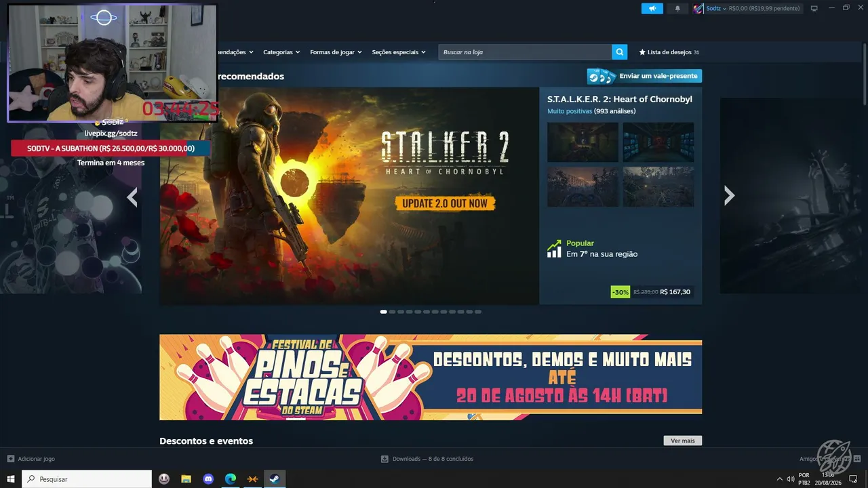Open bottom-left S.T.A.L.K.E.R. 2 screenshot thumbnail
This screenshot has height=488, width=868.
583,186
